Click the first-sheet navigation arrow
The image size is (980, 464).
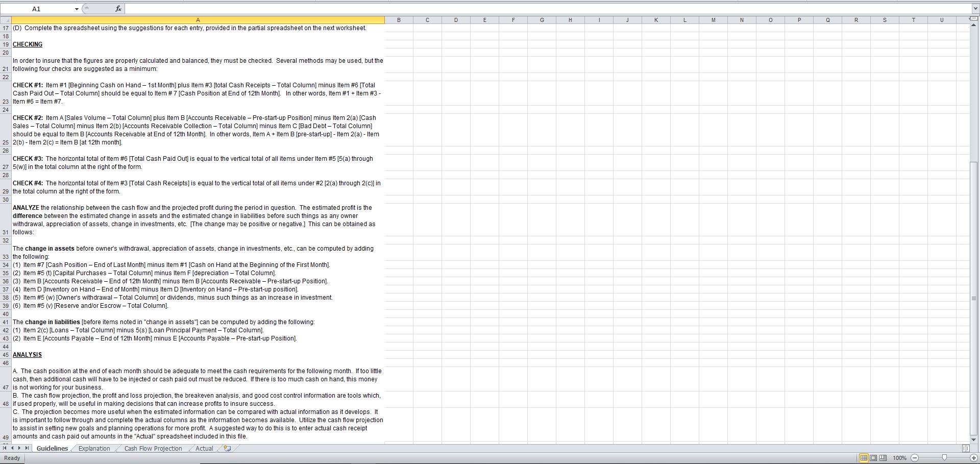tap(4, 448)
